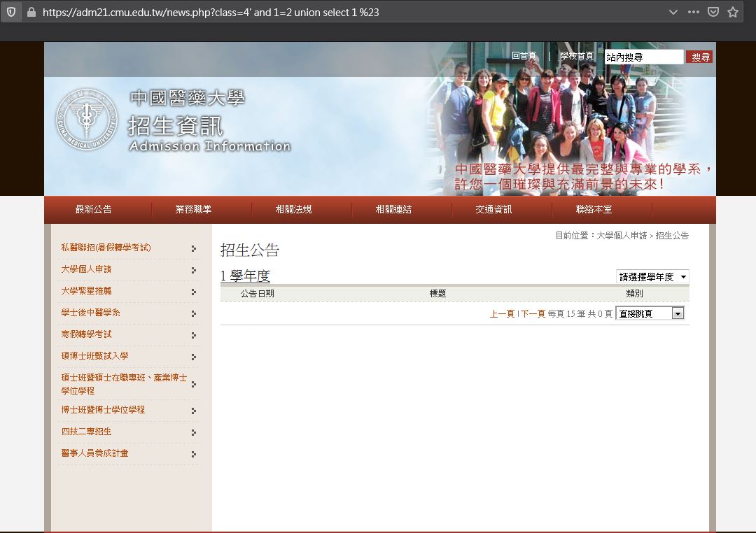Viewport: 756px width, 533px height.
Task: Select 大學繁星推薦 in the sidebar
Action: pyautogui.click(x=86, y=290)
